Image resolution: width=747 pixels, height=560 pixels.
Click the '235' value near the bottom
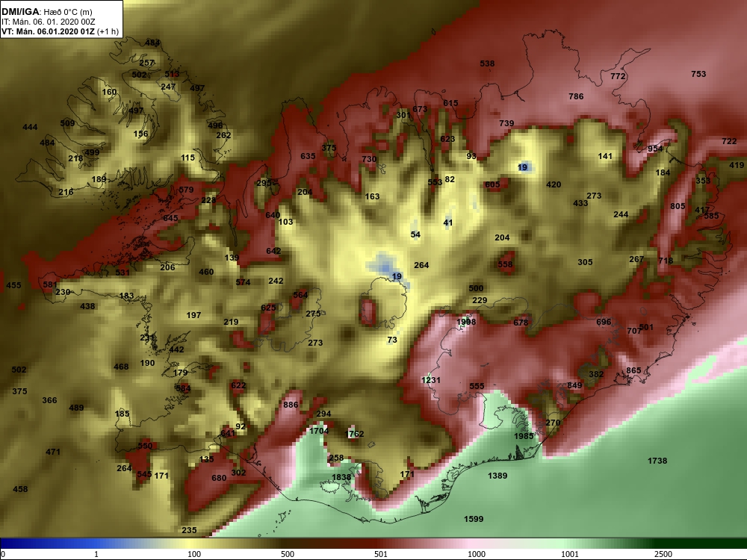189,530
